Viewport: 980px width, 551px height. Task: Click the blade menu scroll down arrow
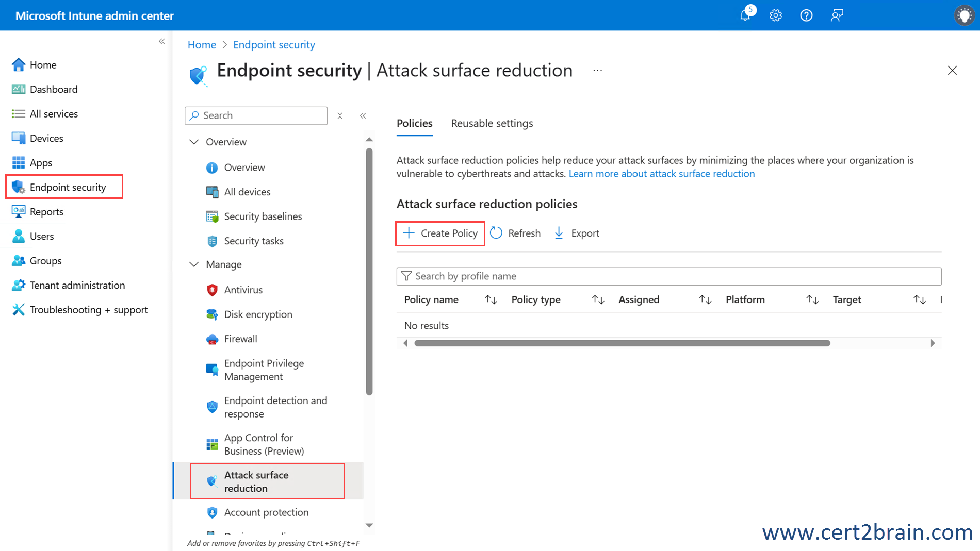click(x=369, y=525)
